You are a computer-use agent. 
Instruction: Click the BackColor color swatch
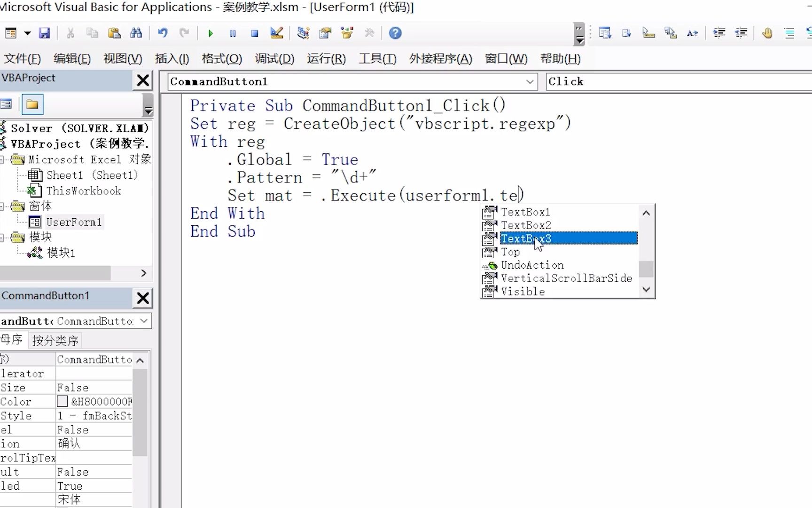(62, 401)
